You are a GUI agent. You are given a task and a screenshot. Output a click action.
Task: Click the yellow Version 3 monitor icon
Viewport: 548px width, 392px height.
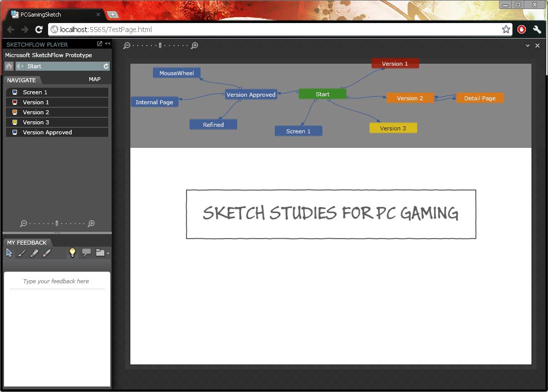click(15, 122)
